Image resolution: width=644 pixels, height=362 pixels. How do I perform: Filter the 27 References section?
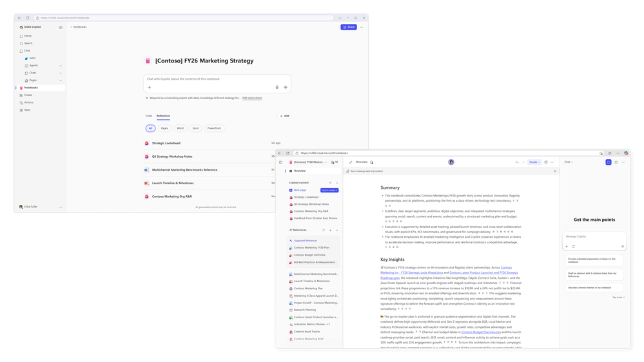pos(324,230)
